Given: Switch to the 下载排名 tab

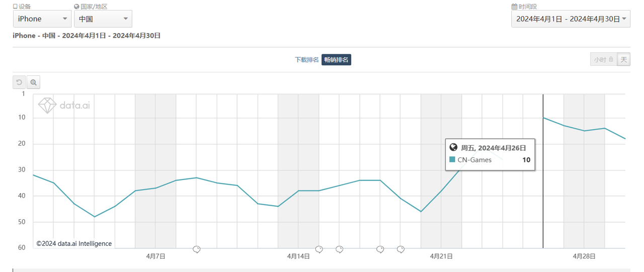Looking at the screenshot, I should (307, 60).
